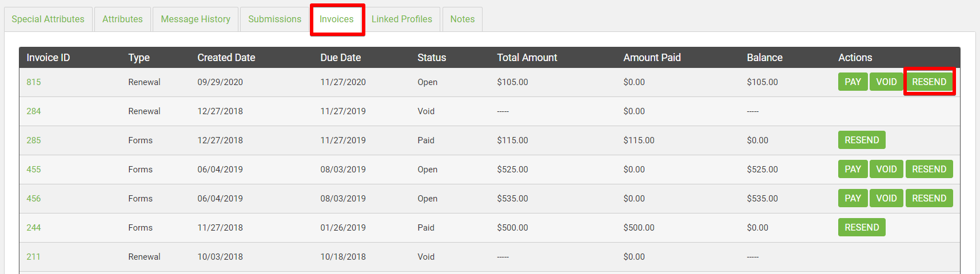The image size is (980, 274).
Task: Open invoice ID 815 link
Action: pos(34,82)
